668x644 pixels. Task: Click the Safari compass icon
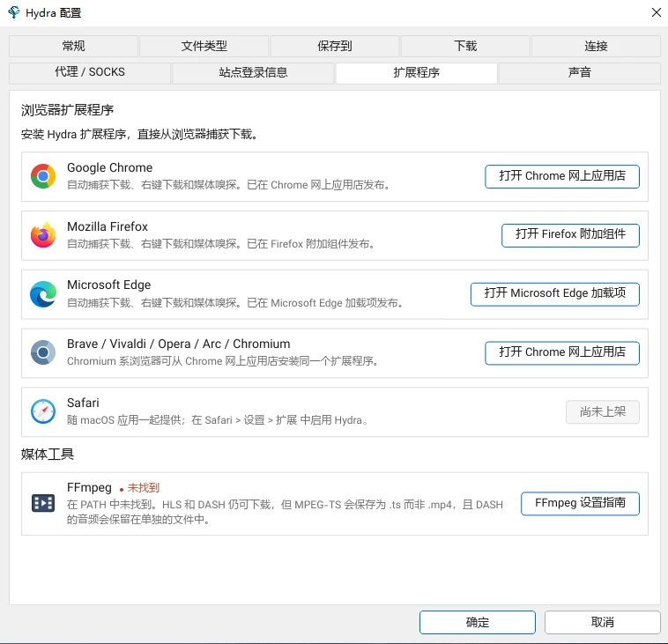point(43,411)
